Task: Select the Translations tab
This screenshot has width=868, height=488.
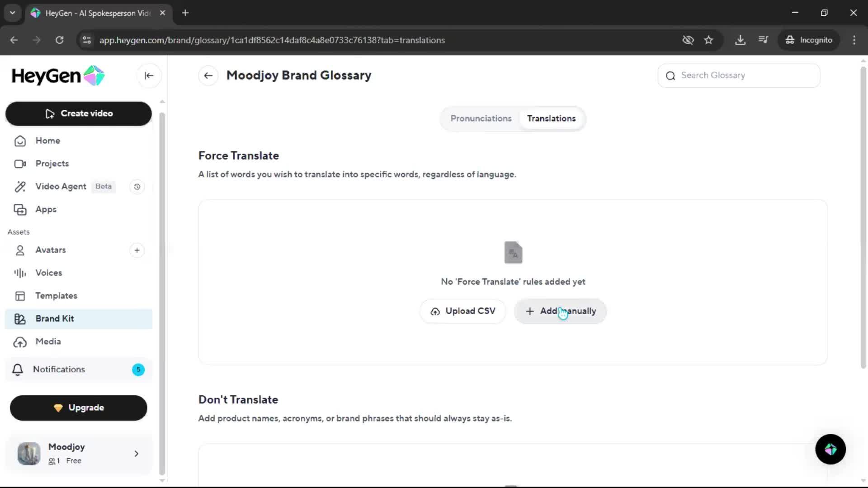Action: [x=551, y=118]
